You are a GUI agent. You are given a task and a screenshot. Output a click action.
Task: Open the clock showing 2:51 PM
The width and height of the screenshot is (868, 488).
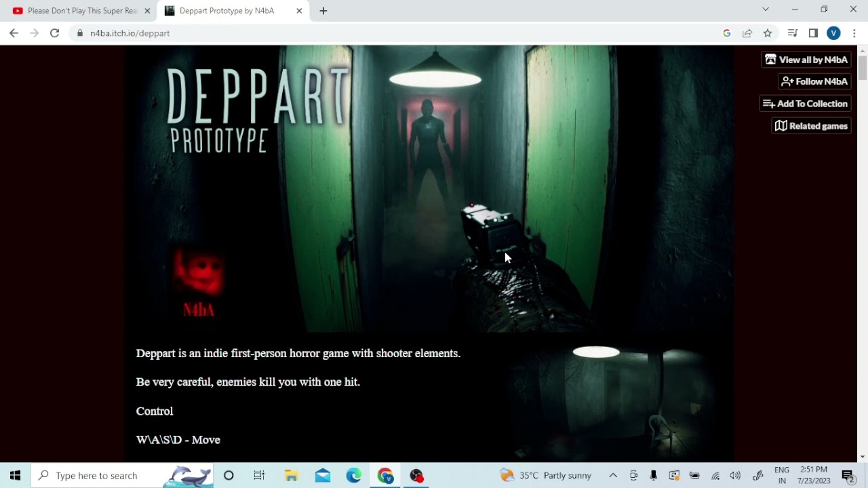814,475
